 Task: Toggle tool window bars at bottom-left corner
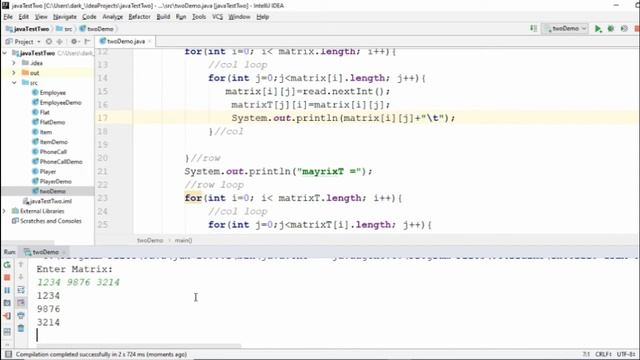click(8, 354)
